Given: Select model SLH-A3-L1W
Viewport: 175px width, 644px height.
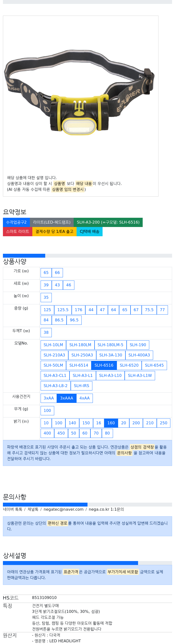Looking at the screenshot, I should 140,375.
